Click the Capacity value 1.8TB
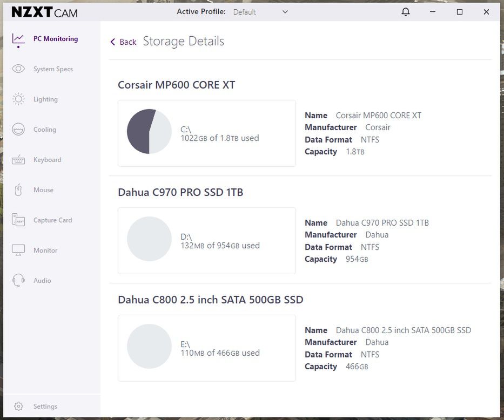504x420 pixels. click(355, 152)
